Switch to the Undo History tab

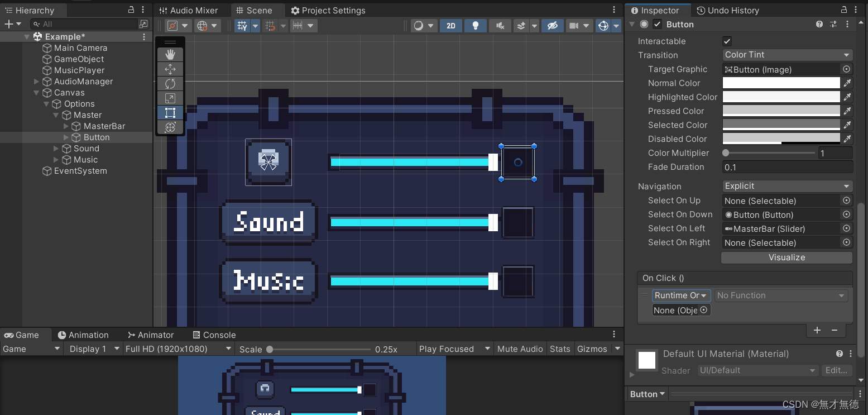(x=727, y=11)
